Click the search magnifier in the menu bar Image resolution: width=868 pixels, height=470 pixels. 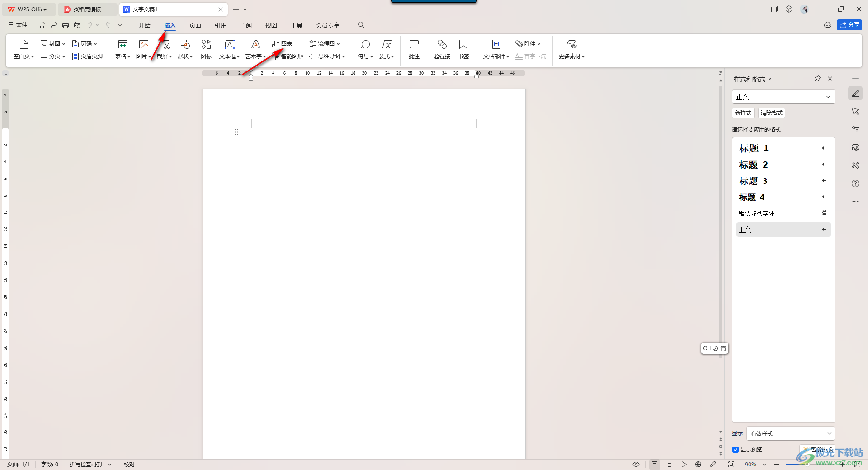[x=361, y=25]
